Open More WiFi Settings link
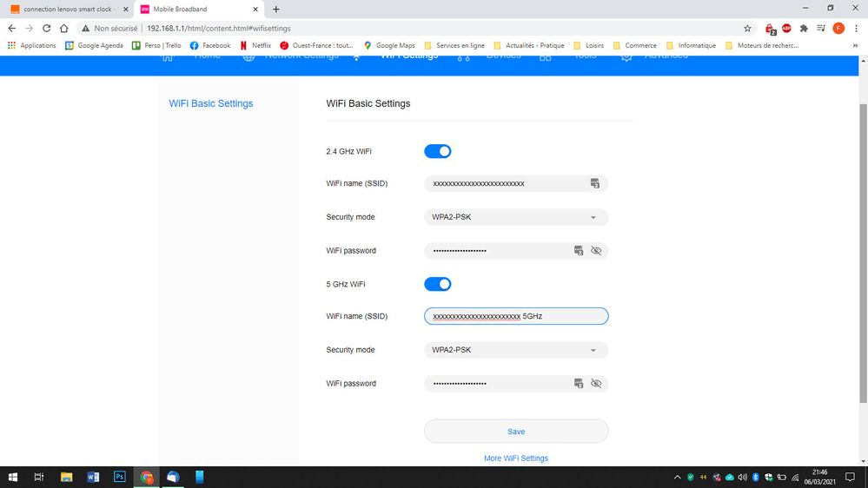This screenshot has width=868, height=488. pos(515,458)
